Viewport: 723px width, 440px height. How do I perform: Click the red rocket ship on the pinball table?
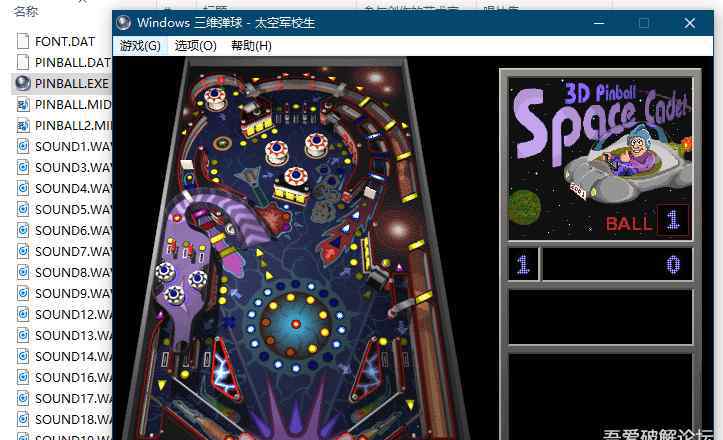point(340,240)
